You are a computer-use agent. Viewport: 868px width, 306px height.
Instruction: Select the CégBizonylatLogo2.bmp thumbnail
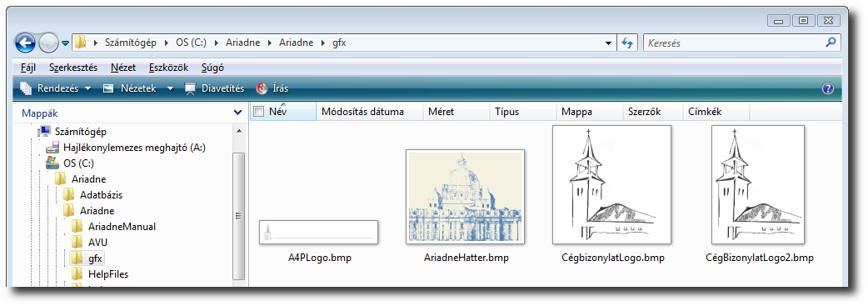(758, 184)
